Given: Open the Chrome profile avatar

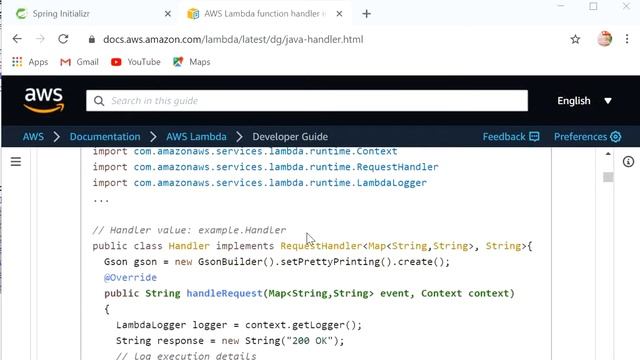Looking at the screenshot, I should (604, 39).
